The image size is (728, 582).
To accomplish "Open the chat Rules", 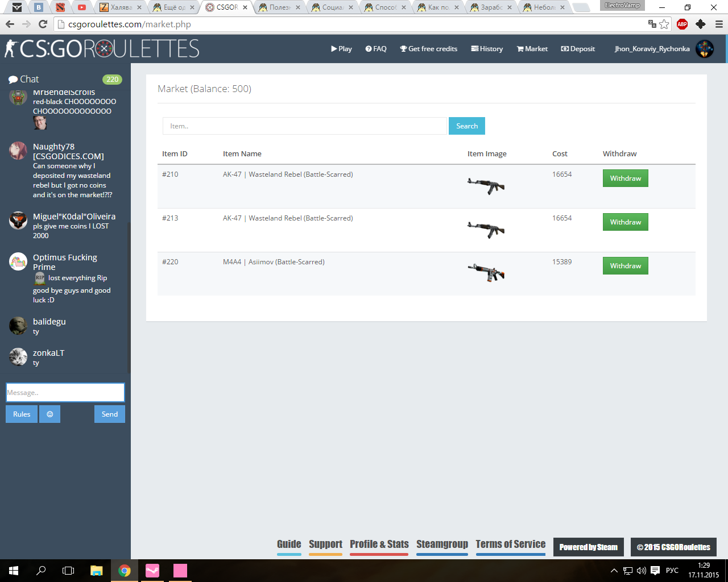I will tap(22, 414).
